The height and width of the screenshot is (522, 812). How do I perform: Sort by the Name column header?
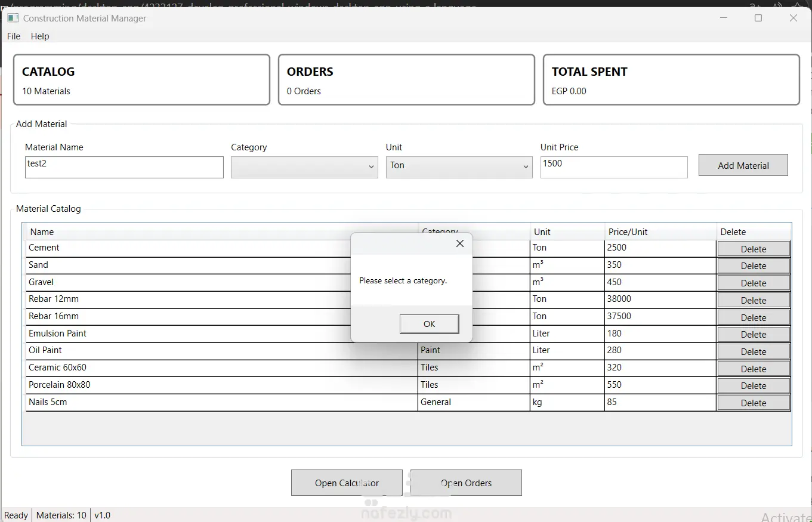(x=222, y=231)
